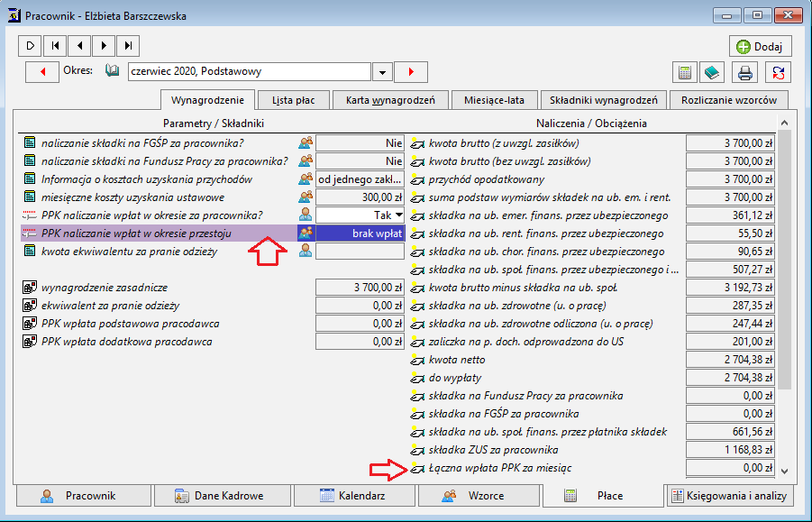This screenshot has height=522, width=812.
Task: Click the refresh arrows icon button
Action: (x=778, y=72)
